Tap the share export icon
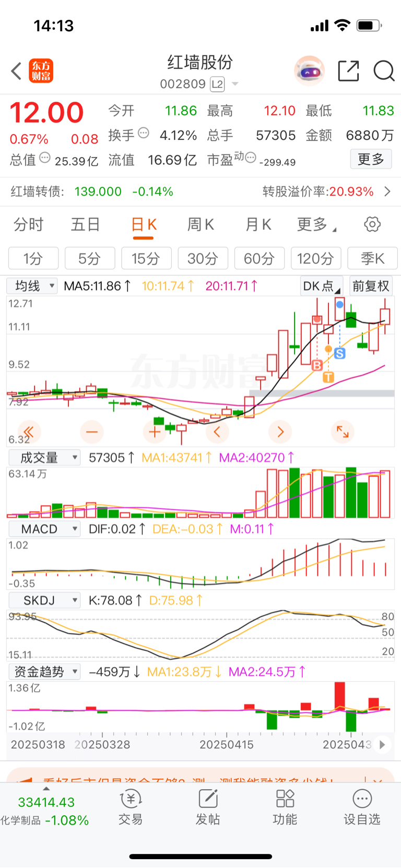 [x=348, y=70]
